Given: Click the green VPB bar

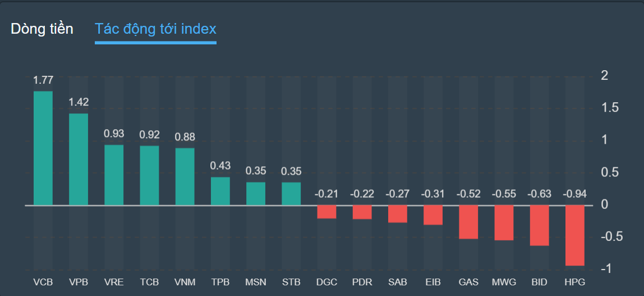Looking at the screenshot, I should (x=79, y=160).
